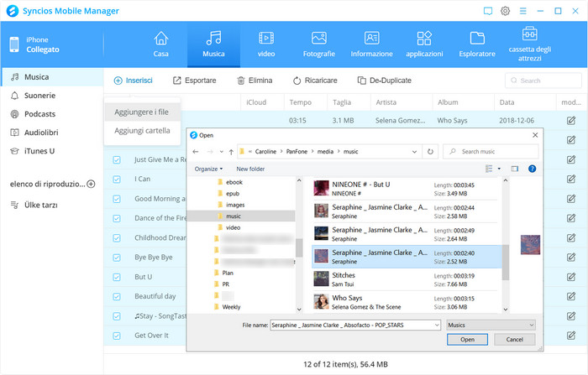The image size is (588, 375).
Task: Toggle checkbox for Get Over It
Action: [x=117, y=336]
